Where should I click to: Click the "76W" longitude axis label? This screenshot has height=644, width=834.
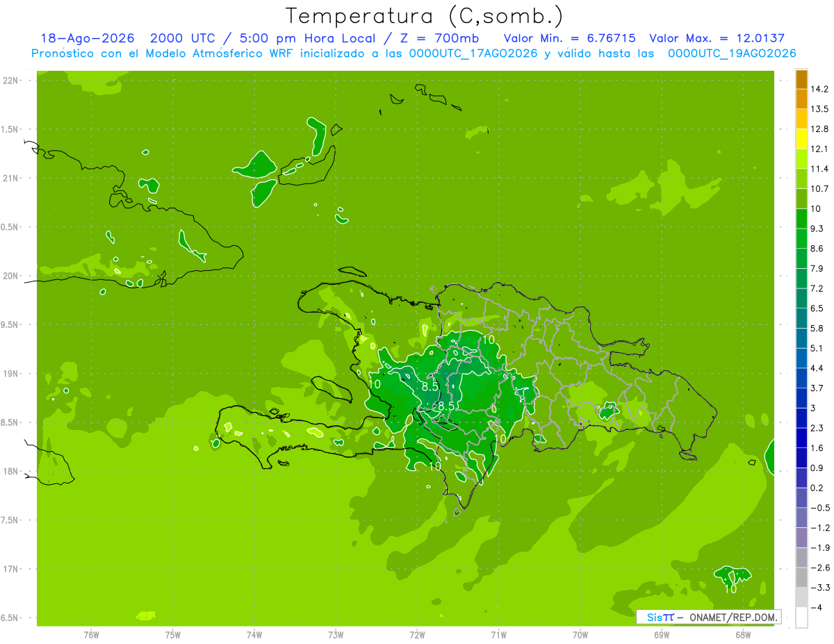coord(91,634)
